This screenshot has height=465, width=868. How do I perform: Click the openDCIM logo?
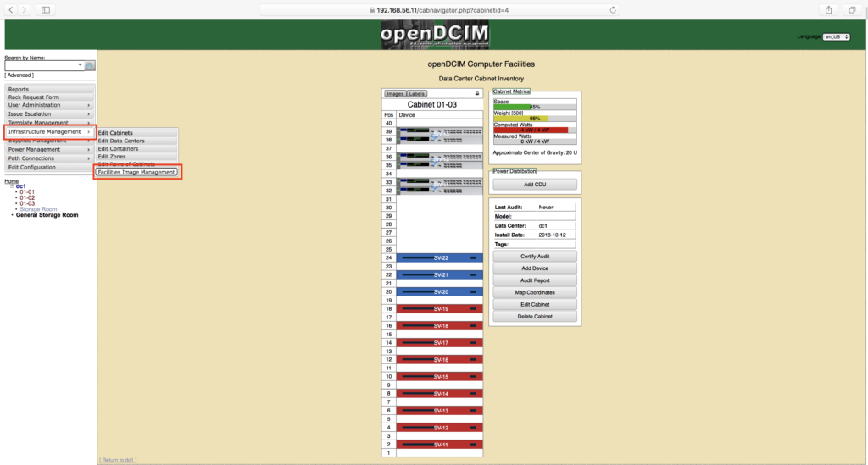point(435,34)
